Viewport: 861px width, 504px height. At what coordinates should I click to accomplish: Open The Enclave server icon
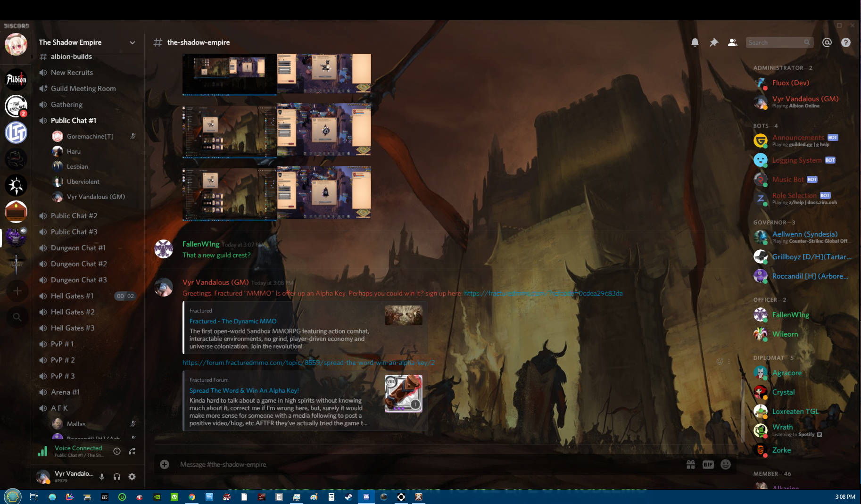tap(16, 106)
